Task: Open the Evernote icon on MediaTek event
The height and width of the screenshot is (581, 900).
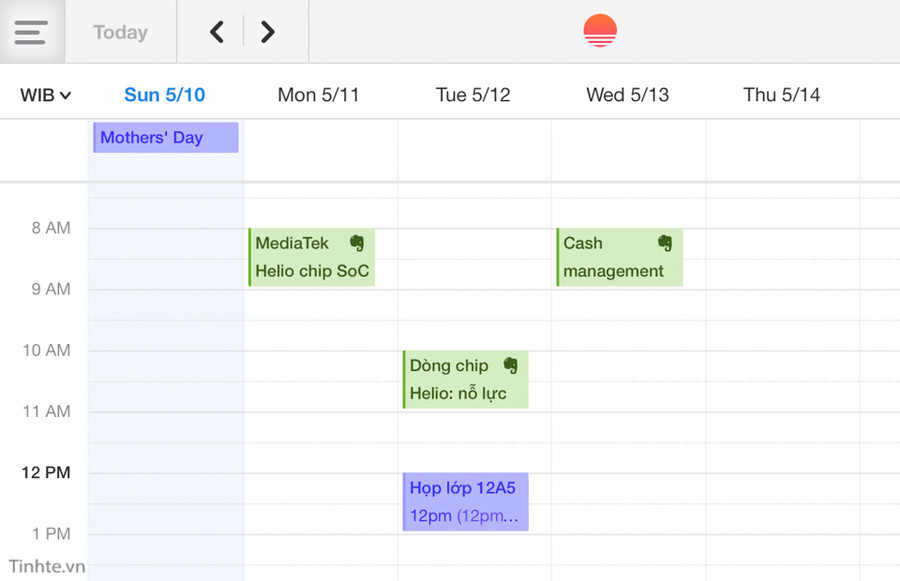Action: click(x=358, y=241)
